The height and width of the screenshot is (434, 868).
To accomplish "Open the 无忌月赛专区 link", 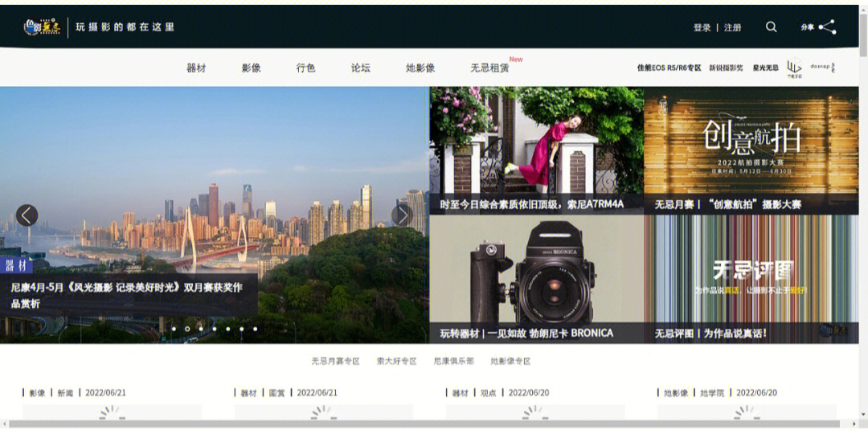I will (335, 361).
